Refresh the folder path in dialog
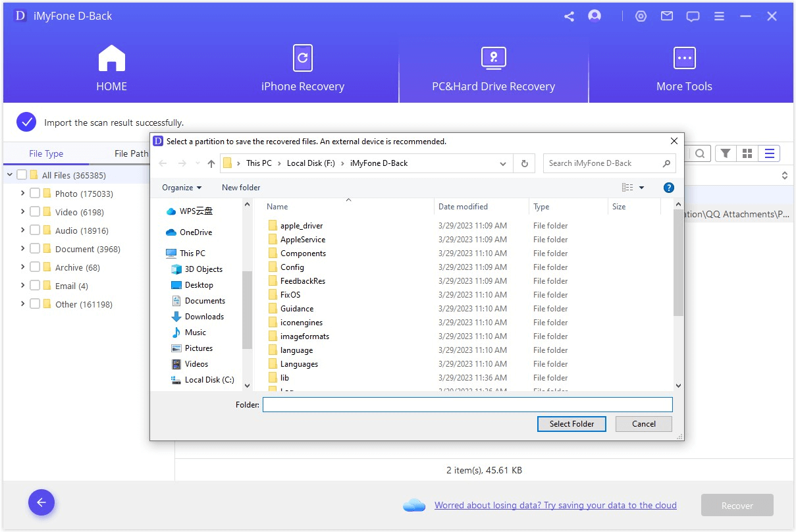Image resolution: width=796 pixels, height=532 pixels. click(x=525, y=163)
